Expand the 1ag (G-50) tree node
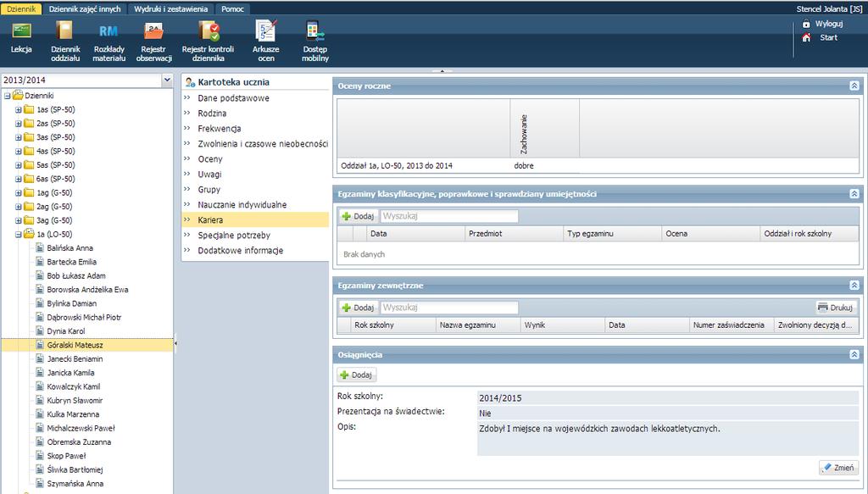868x494 pixels. 19,192
